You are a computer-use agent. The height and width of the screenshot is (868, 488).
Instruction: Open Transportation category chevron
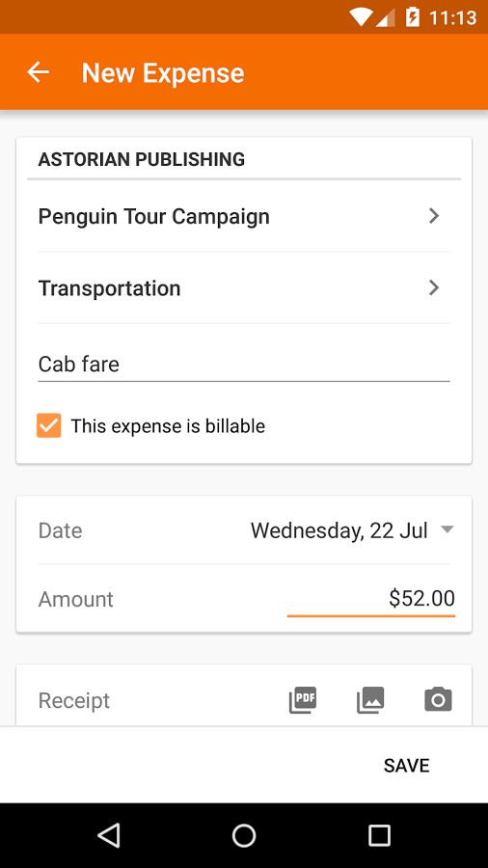click(434, 287)
